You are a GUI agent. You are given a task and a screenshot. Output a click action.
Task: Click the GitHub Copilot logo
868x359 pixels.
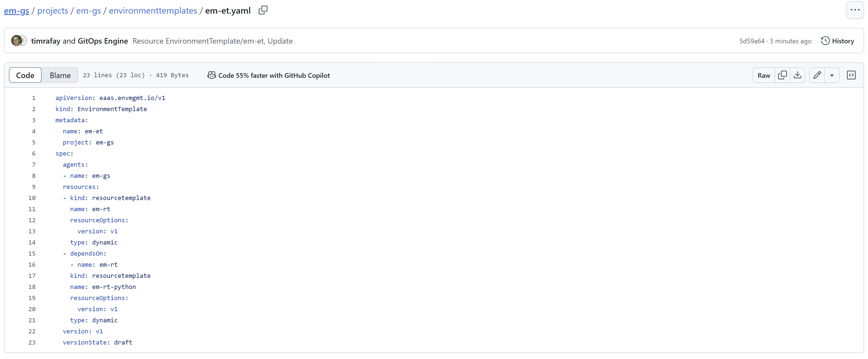pyautogui.click(x=211, y=75)
